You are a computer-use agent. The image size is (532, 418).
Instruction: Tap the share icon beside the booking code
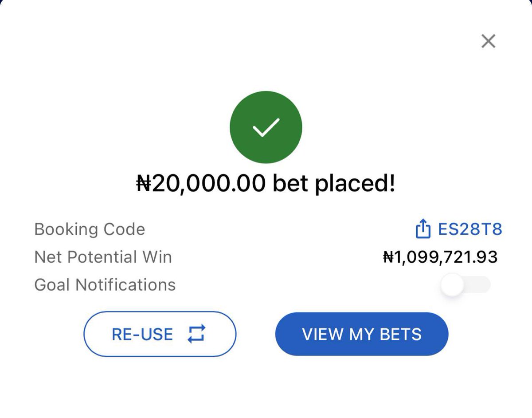(423, 229)
